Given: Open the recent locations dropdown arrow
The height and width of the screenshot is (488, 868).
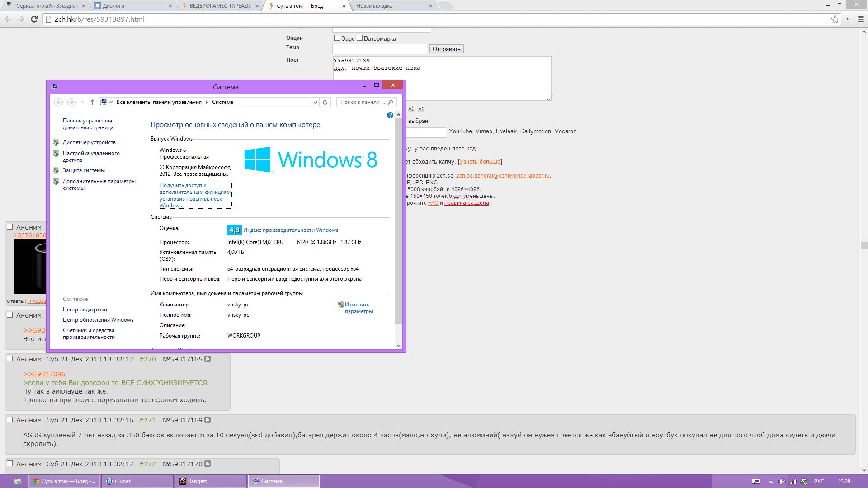Looking at the screenshot, I should (x=82, y=102).
